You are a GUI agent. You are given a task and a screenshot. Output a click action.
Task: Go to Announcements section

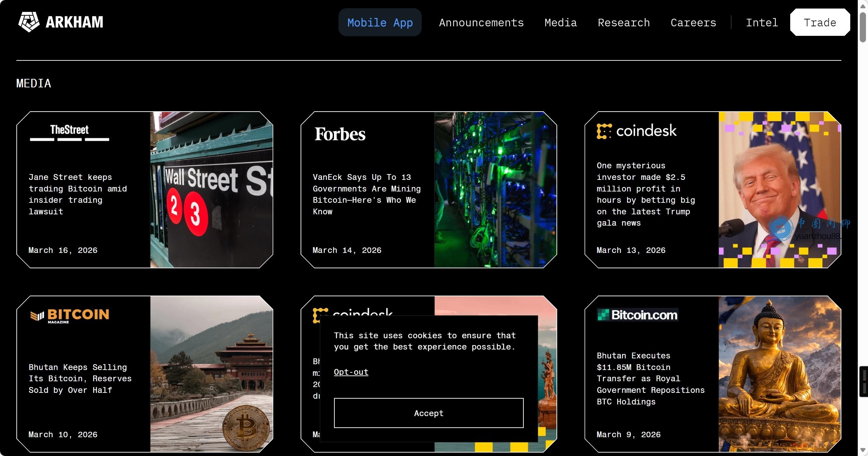(x=481, y=23)
